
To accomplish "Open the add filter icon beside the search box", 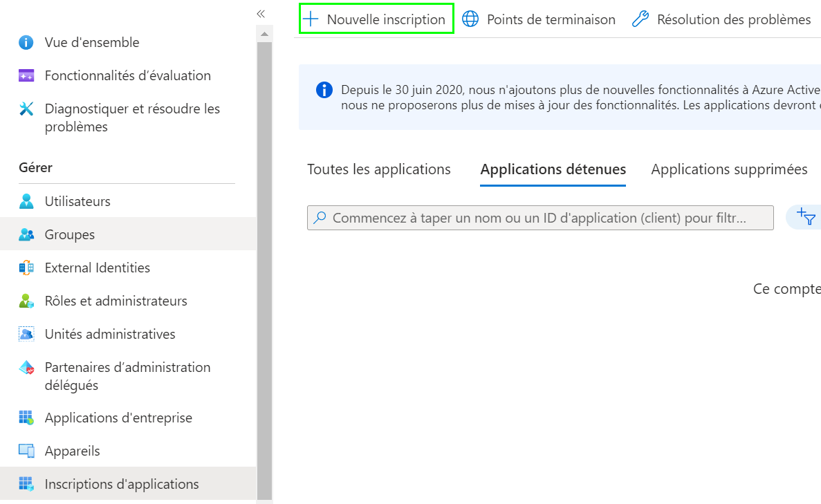I will tap(804, 217).
